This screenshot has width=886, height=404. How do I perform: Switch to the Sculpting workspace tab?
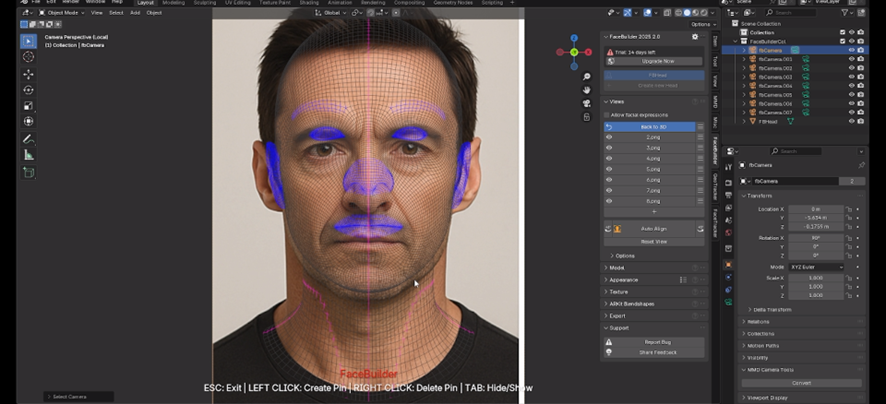click(x=204, y=3)
